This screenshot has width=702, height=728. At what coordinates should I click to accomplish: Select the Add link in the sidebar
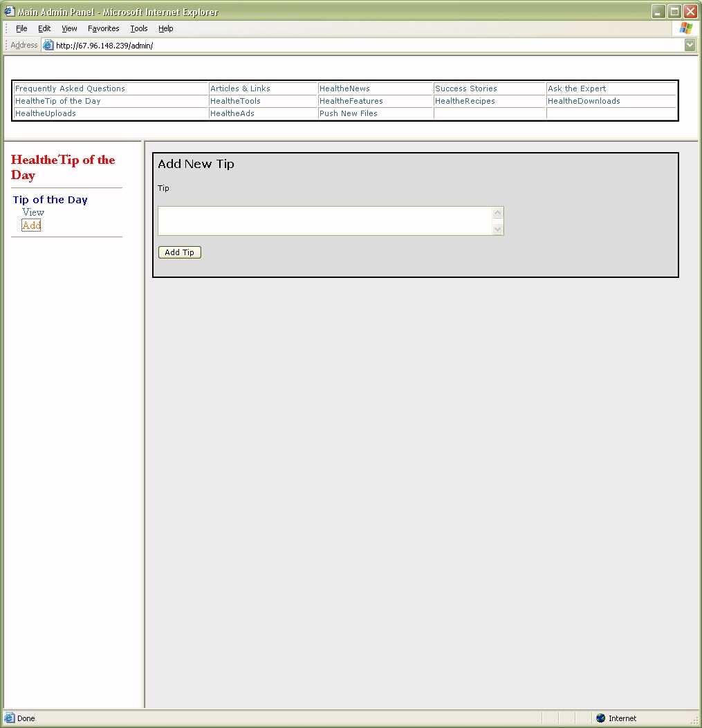tap(31, 226)
